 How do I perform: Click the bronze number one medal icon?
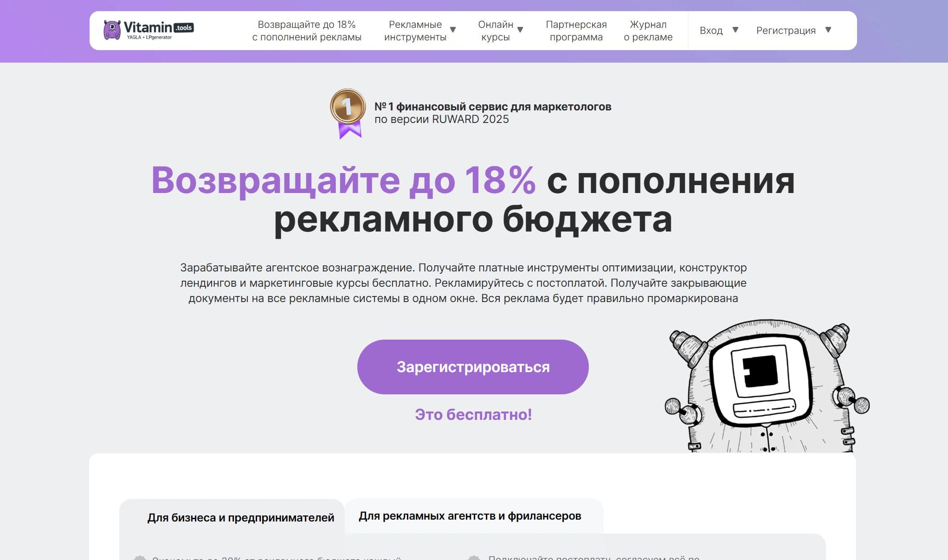point(347,106)
